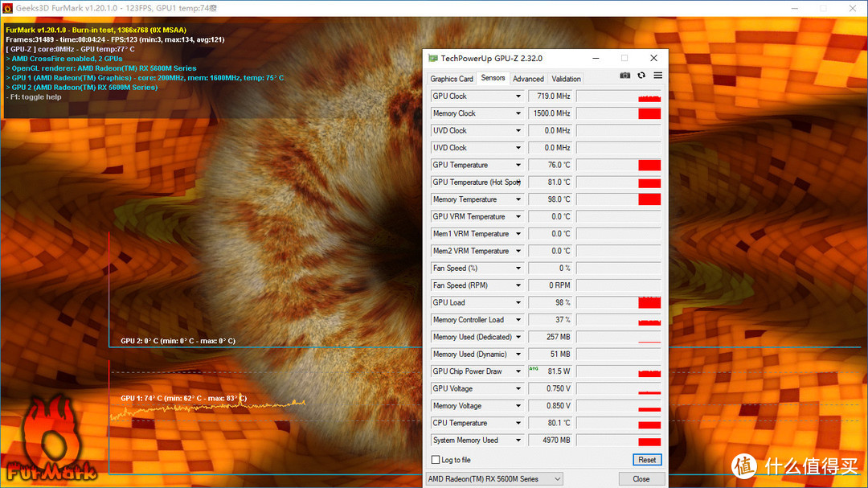868x488 pixels.
Task: Close the GPU-Z window with X
Action: (653, 58)
